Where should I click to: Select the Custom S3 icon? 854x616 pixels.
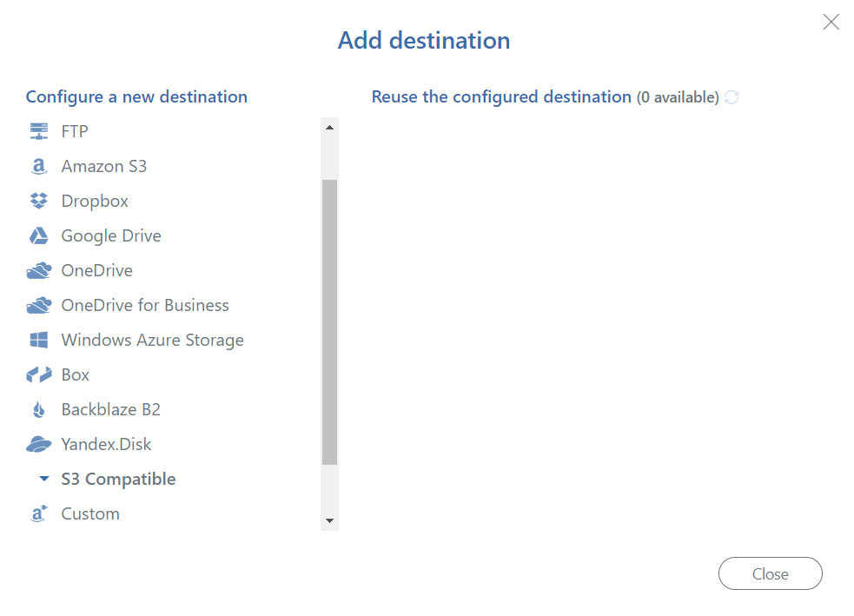click(x=38, y=513)
